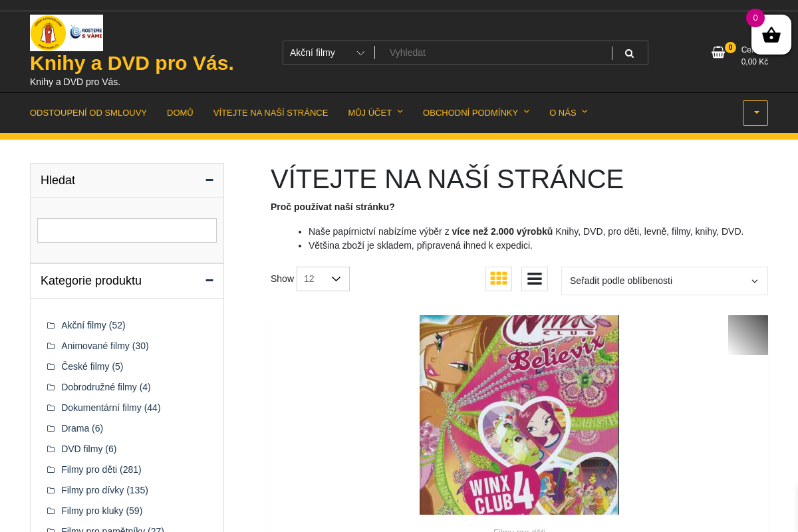The image size is (798, 532).
Task: Open VÍTEJTE NA NAŠÍ STRÁNCE menu item
Action: point(271,113)
